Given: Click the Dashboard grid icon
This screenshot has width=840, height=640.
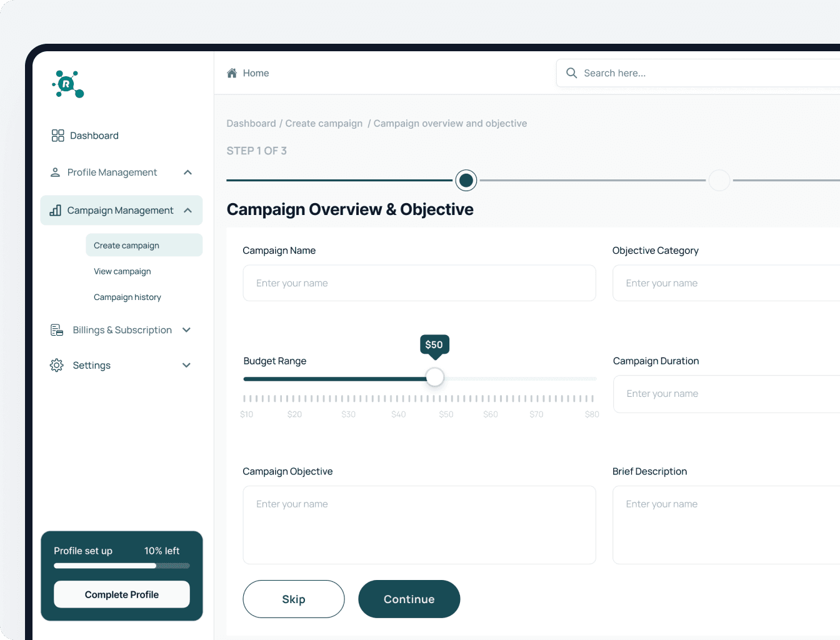Looking at the screenshot, I should click(x=57, y=136).
